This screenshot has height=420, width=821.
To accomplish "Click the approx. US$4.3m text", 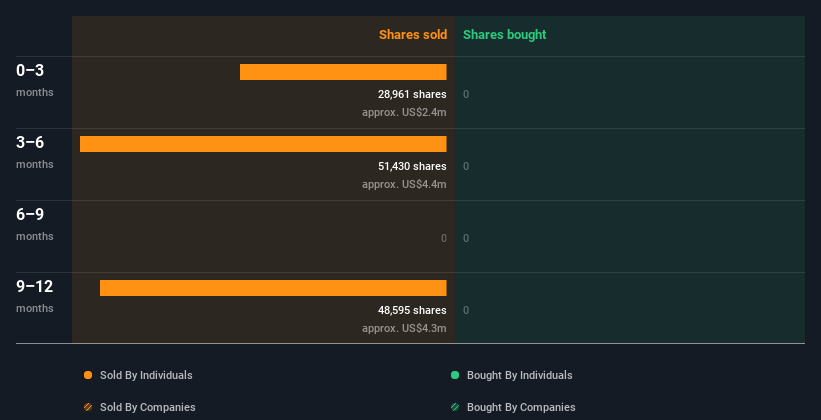I will (404, 329).
